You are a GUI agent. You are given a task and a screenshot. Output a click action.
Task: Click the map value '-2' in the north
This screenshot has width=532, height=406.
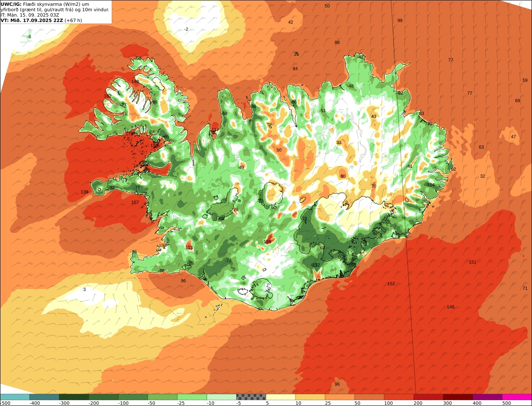[186, 29]
